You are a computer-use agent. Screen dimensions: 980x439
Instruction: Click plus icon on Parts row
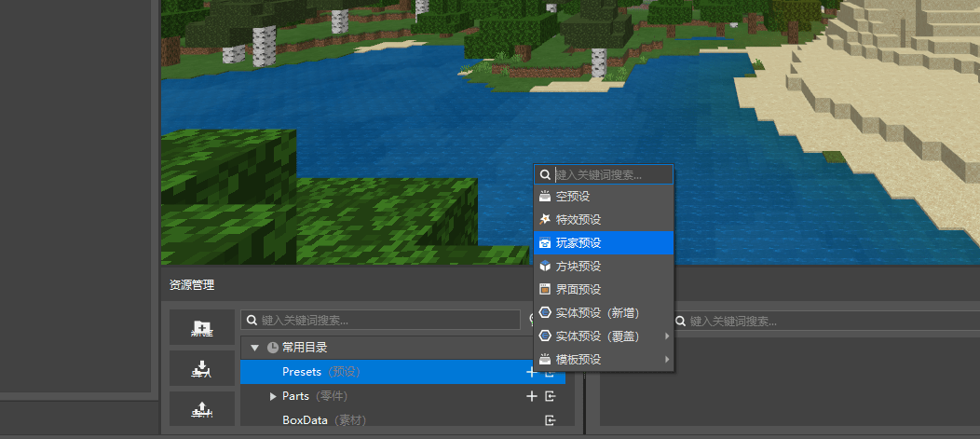click(x=532, y=396)
